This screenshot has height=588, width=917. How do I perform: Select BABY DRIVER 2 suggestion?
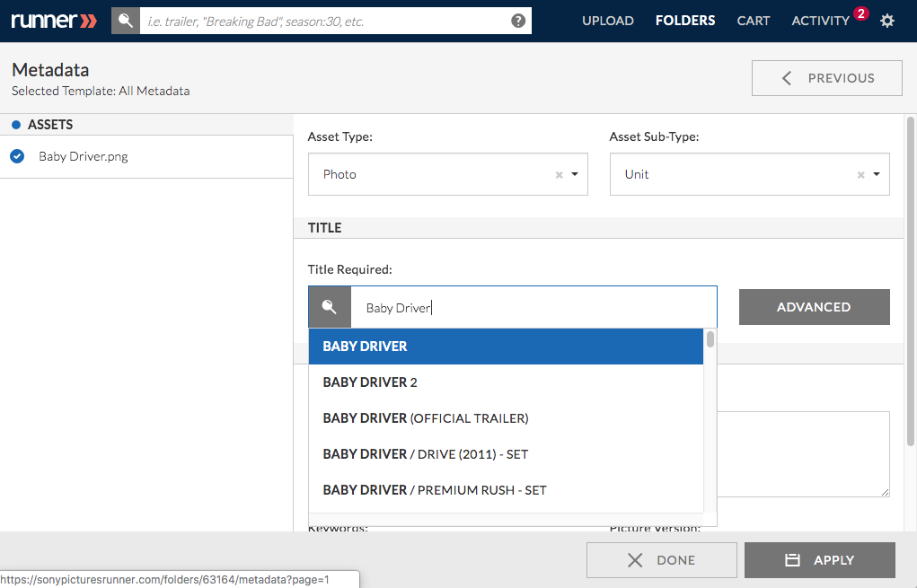[x=506, y=382]
